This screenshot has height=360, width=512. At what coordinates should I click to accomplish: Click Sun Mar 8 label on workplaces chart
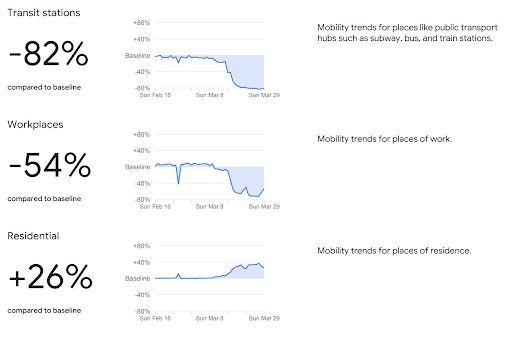pyautogui.click(x=210, y=207)
